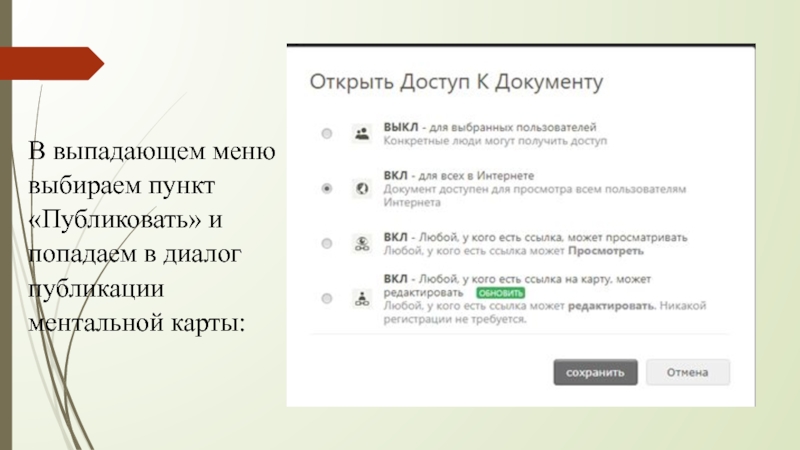Select the 'ВЫКЛ - для выбранных пользователей' radio button
Viewport: 800px width, 450px height.
327,134
